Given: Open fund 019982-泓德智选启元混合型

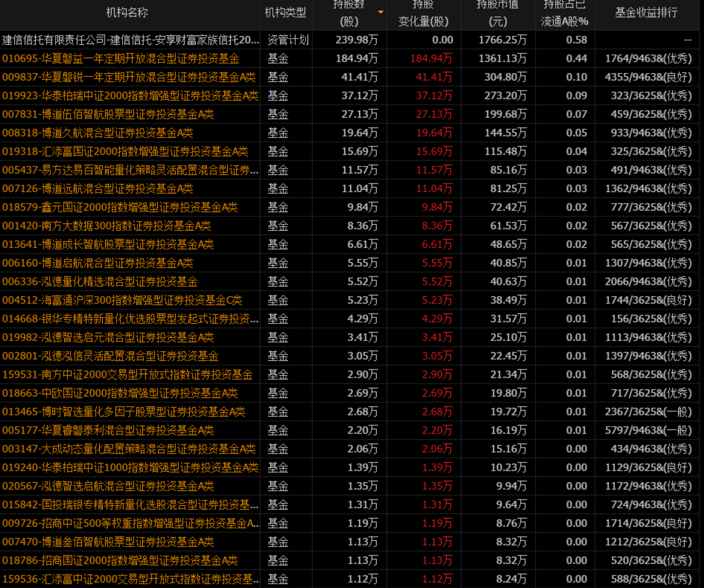Looking at the screenshot, I should coord(108,338).
